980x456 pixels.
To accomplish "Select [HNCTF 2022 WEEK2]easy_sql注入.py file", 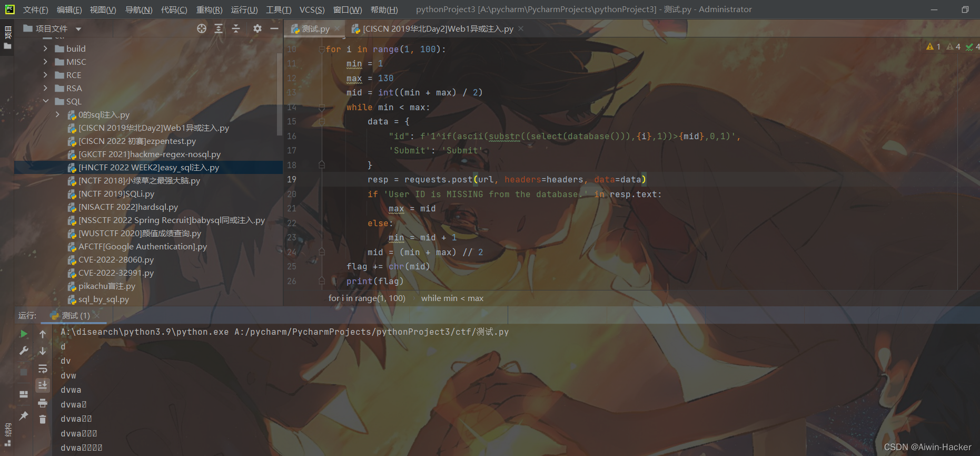I will point(149,167).
